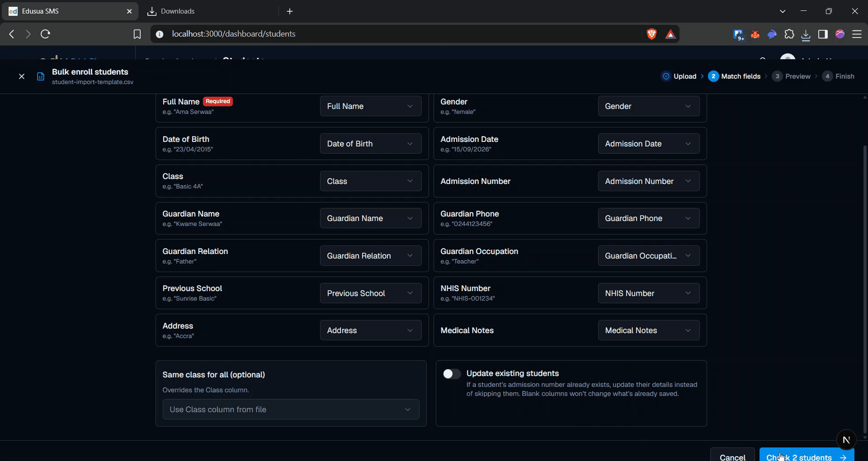Click the Cancel button
This screenshot has height=461, width=868.
732,456
